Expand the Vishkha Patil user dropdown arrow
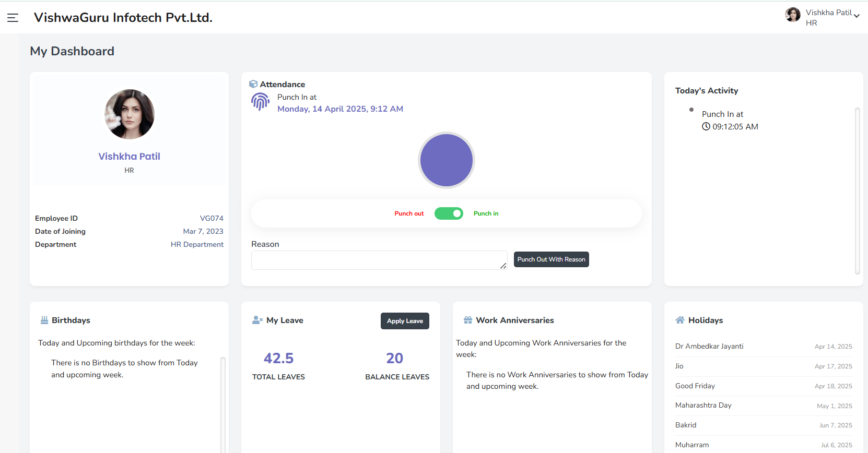The image size is (868, 453). pyautogui.click(x=857, y=16)
